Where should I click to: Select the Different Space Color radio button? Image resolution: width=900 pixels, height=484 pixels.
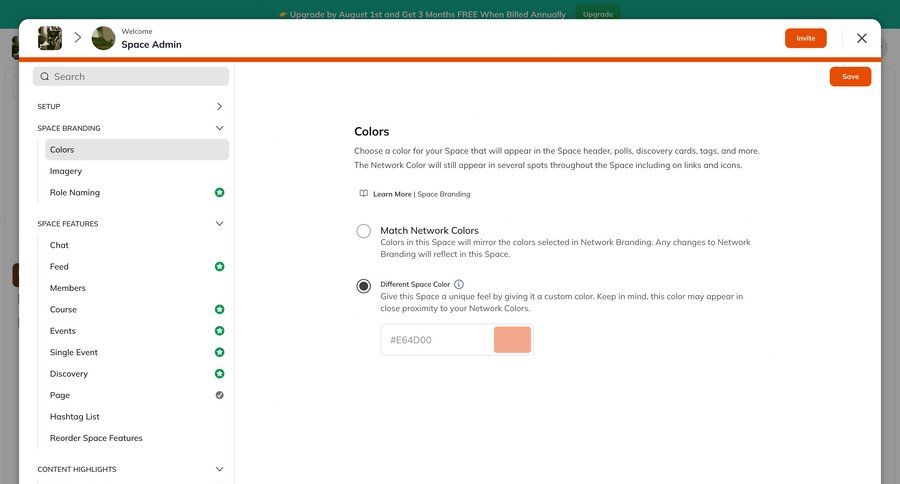click(363, 285)
